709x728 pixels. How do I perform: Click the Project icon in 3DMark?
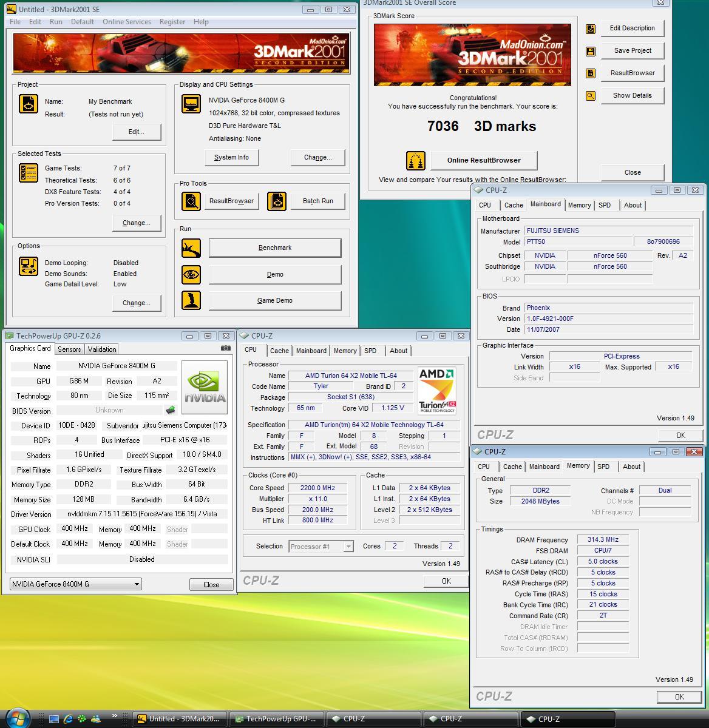pos(29,104)
